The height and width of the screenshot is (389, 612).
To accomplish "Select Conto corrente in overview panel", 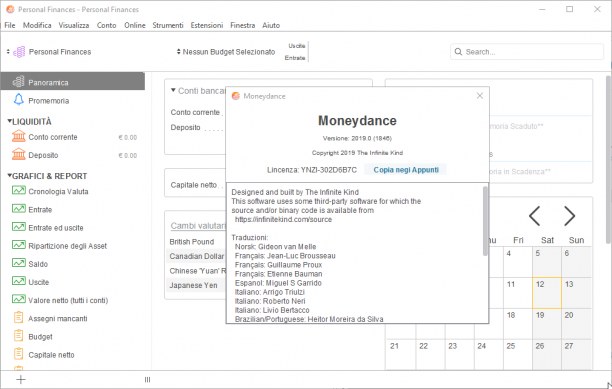I will pos(195,112).
